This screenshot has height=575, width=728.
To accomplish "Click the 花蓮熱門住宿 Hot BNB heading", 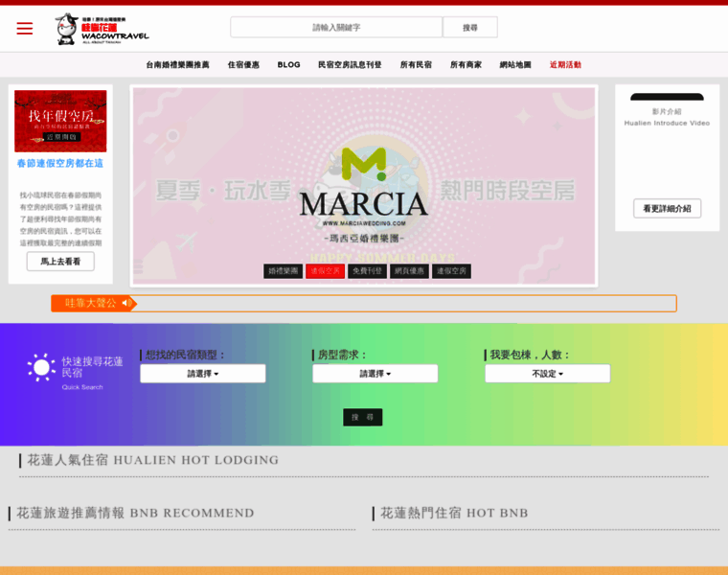I will pos(454,514).
